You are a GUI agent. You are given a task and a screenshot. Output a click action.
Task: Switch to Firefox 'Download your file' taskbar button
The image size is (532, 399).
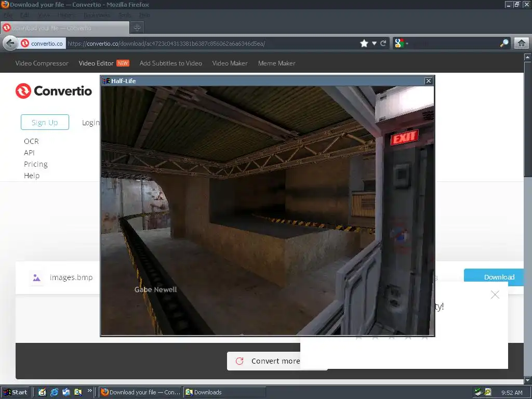click(140, 392)
